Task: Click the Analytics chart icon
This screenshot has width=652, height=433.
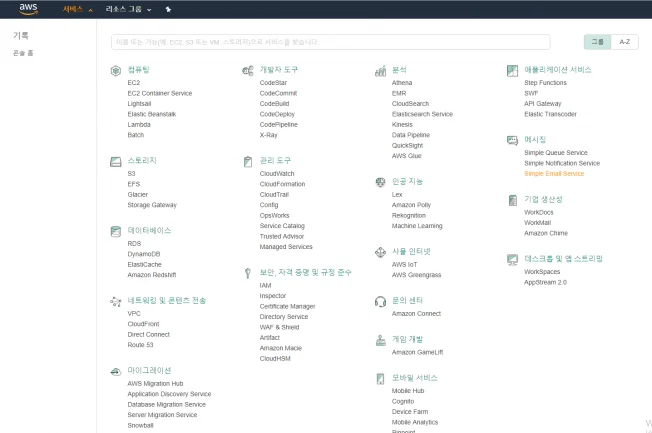Action: pos(380,71)
